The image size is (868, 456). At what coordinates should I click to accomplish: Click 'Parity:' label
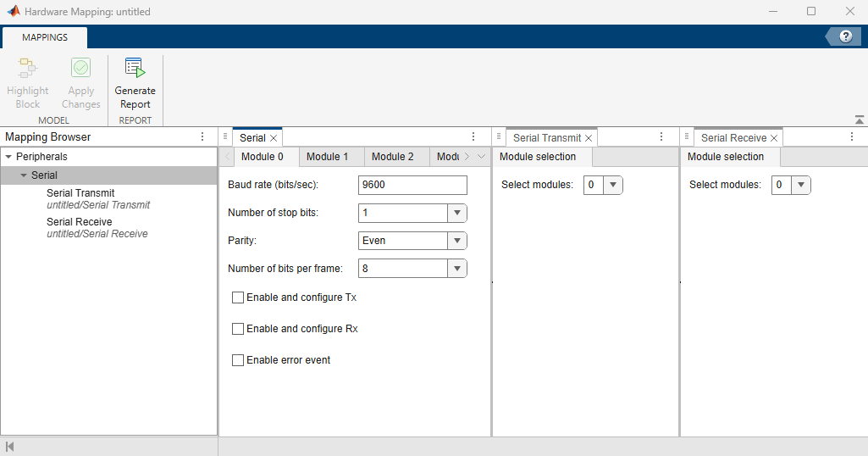(242, 241)
